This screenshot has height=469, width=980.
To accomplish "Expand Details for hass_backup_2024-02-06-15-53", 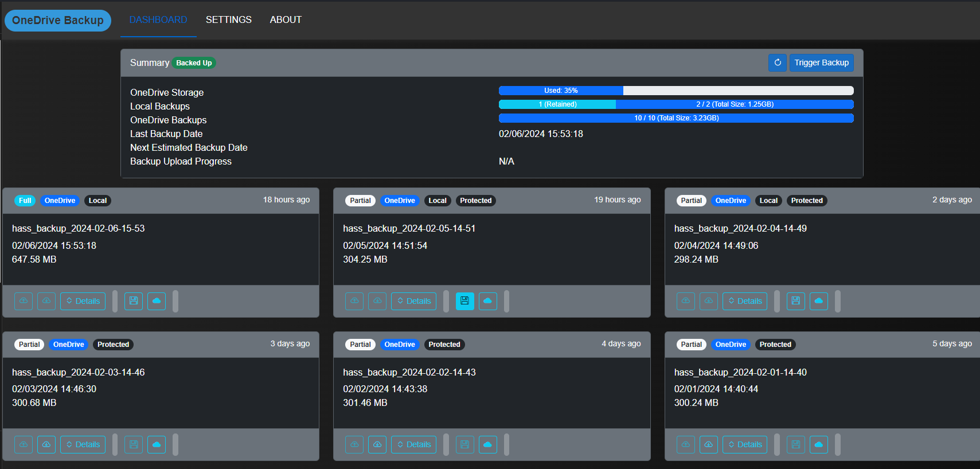I will [x=83, y=301].
